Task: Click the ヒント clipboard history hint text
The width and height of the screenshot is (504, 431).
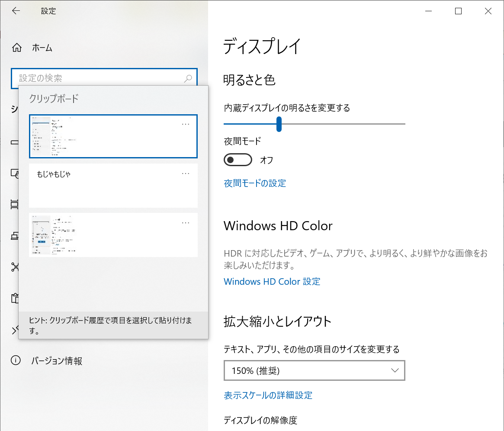Action: click(110, 325)
